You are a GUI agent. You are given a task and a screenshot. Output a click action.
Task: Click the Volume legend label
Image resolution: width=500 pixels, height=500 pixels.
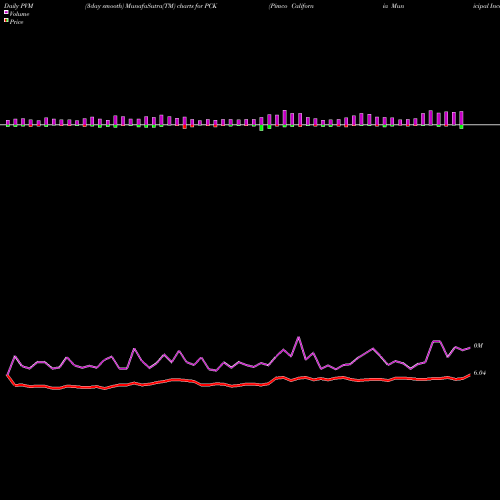[x=19, y=14]
